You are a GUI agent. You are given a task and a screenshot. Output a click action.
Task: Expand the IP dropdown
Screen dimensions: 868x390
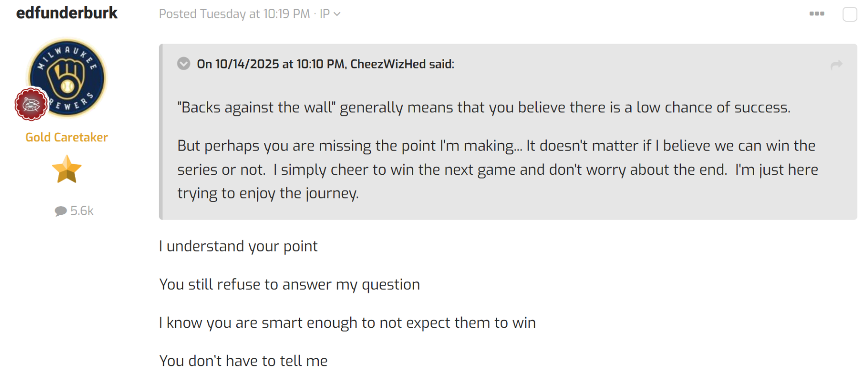(330, 14)
